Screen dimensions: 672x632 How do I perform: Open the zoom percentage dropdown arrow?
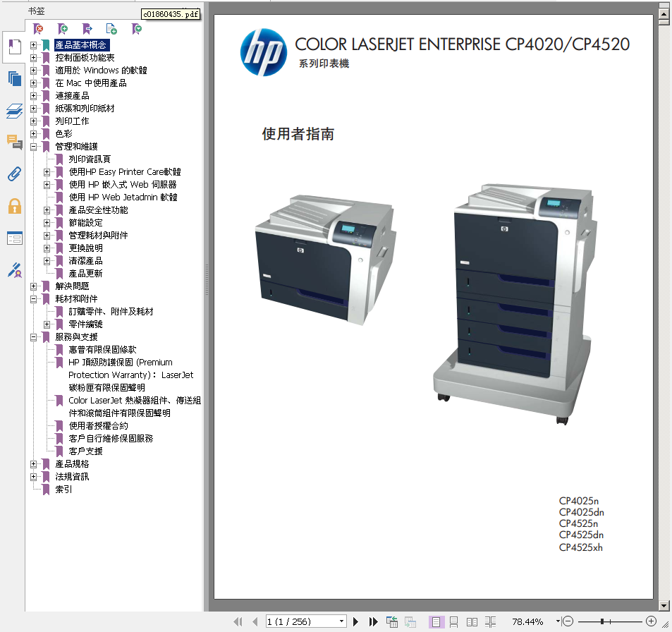click(558, 621)
